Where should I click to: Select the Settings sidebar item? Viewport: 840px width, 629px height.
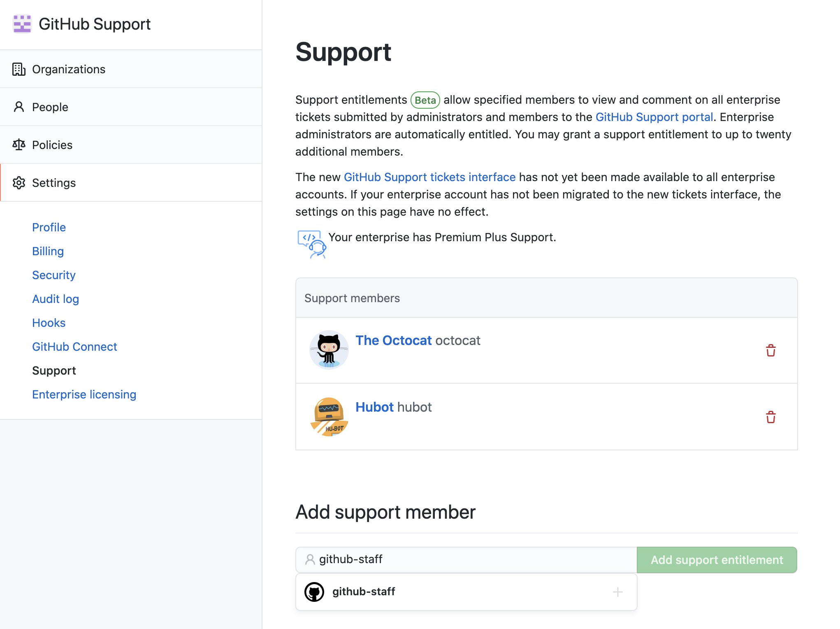131,183
